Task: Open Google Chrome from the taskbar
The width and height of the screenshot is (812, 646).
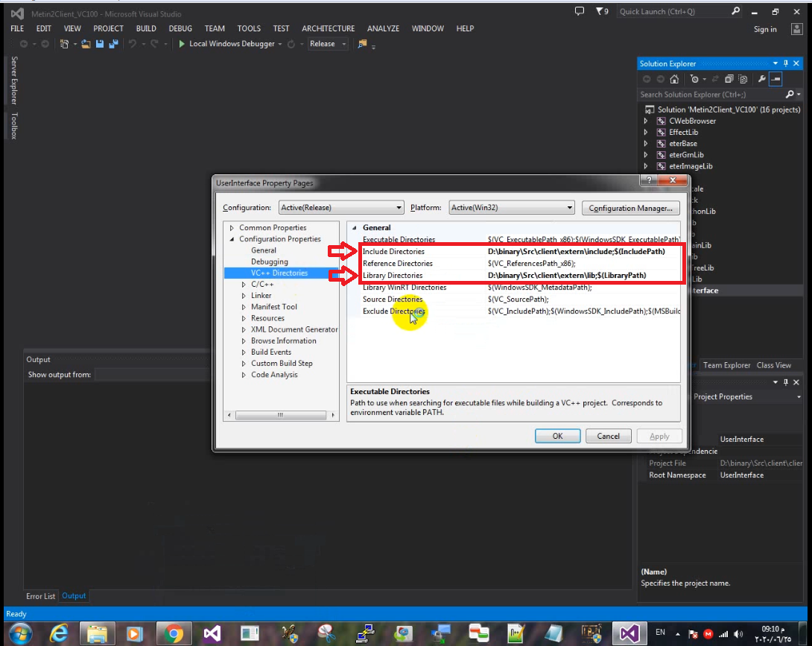Action: coord(174,633)
